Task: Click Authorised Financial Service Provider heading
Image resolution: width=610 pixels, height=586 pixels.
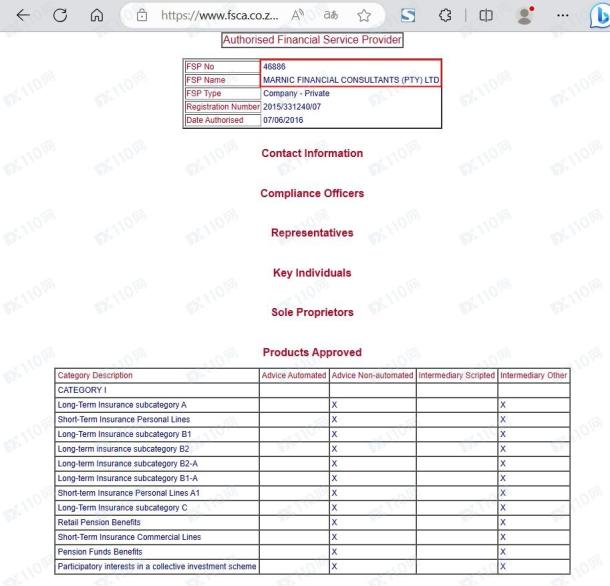Action: click(312, 40)
